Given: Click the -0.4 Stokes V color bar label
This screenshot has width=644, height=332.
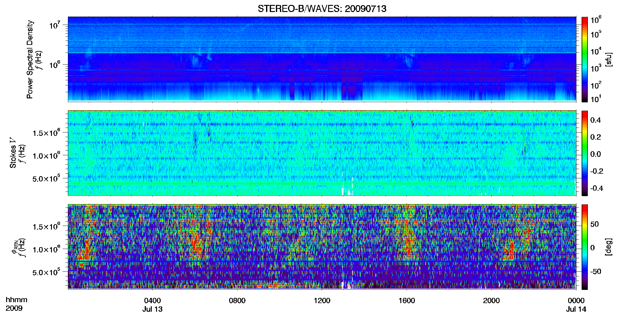Looking at the screenshot, I should [597, 188].
